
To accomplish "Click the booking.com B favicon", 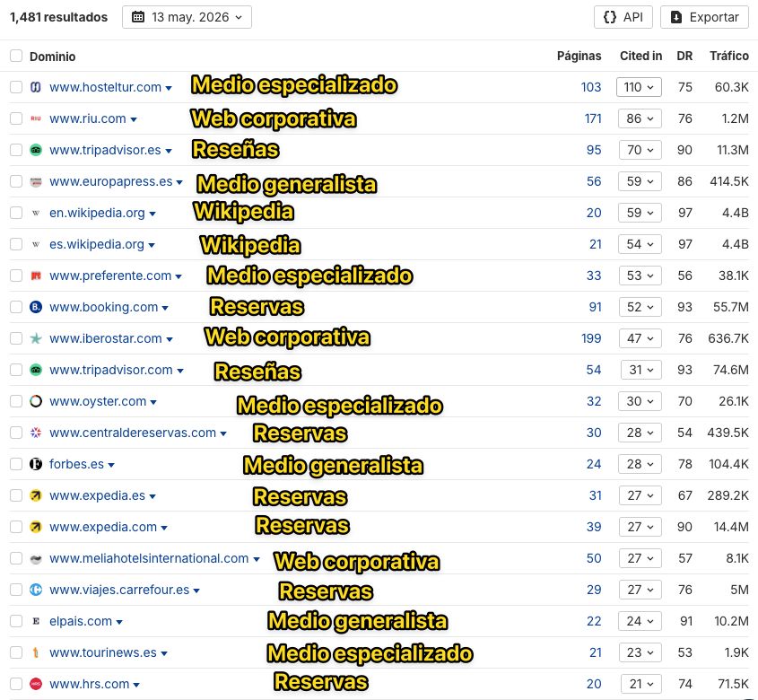I will (x=36, y=307).
